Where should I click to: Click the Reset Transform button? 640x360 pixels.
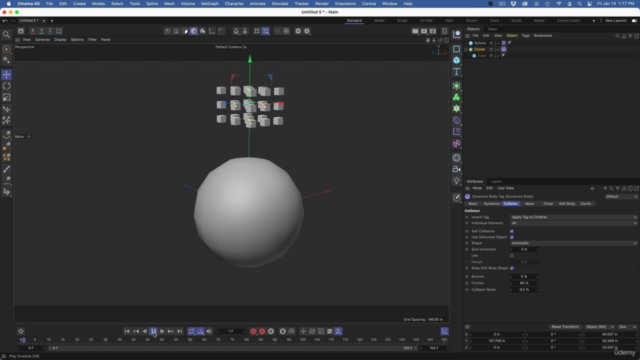(x=565, y=327)
